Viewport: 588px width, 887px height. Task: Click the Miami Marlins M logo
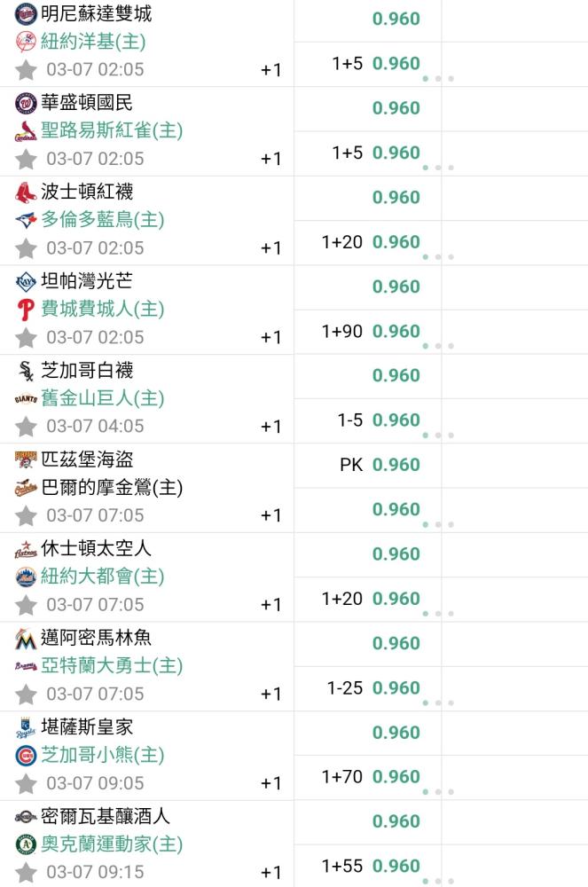26,638
